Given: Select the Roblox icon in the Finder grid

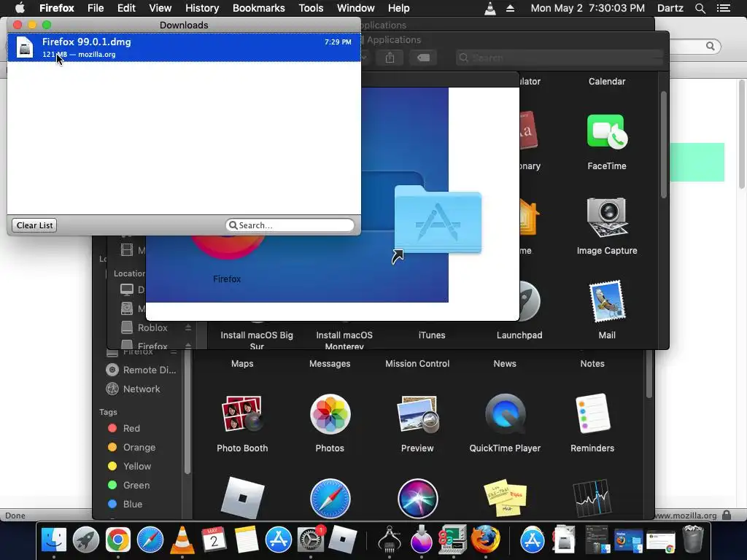Looking at the screenshot, I should point(242,497).
